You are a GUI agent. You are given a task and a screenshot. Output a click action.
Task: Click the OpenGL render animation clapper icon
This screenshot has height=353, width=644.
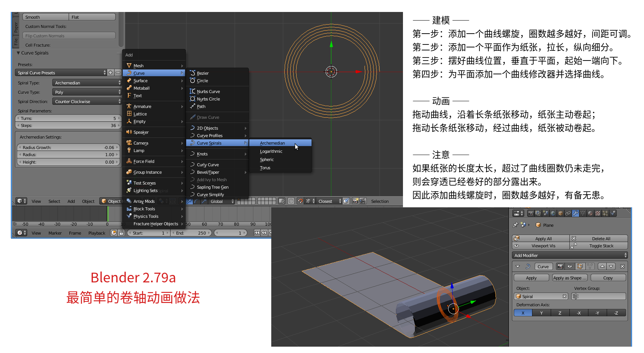pyautogui.click(x=363, y=201)
